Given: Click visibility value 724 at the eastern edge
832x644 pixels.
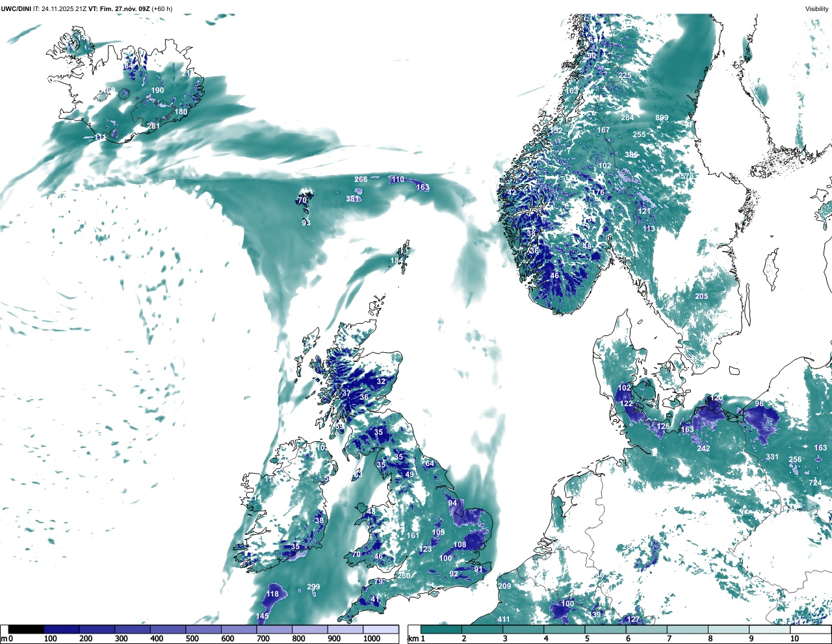Looking at the screenshot, I should click(x=815, y=483).
